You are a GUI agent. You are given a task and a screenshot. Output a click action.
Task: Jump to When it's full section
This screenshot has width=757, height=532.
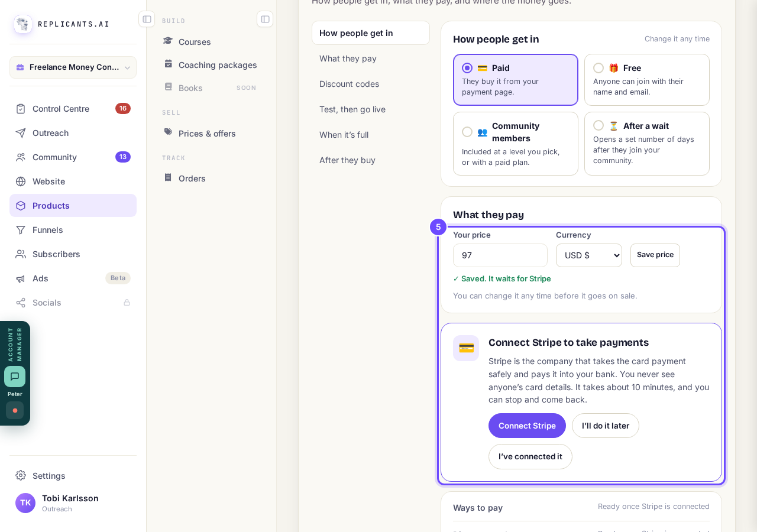tap(371, 135)
